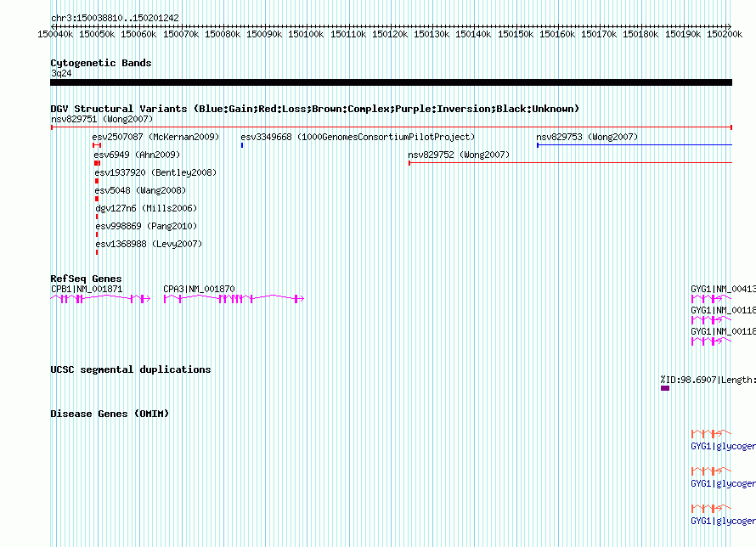
Task: Click the 150120k ruler label
Action: (x=390, y=34)
